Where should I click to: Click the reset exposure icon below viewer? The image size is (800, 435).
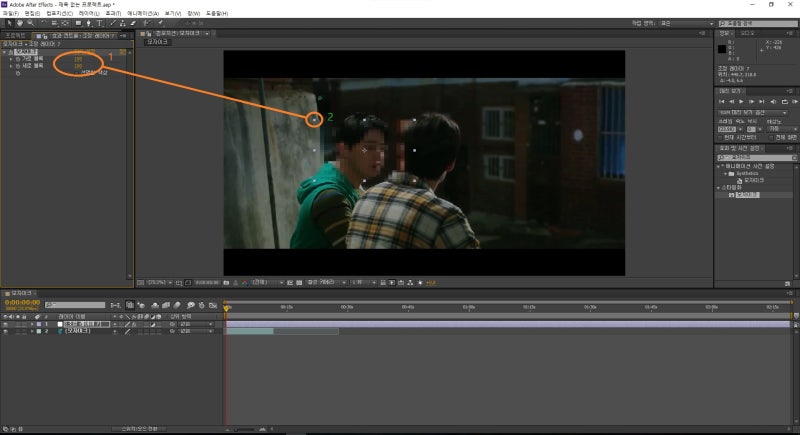[x=420, y=283]
